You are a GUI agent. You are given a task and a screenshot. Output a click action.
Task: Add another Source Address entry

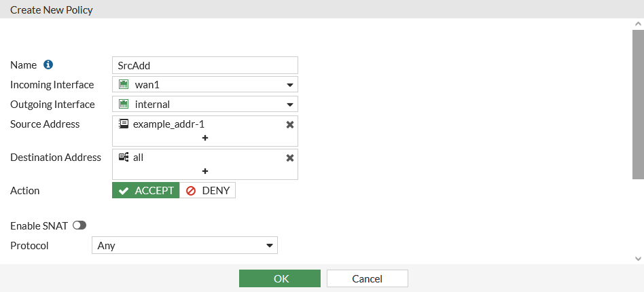204,138
